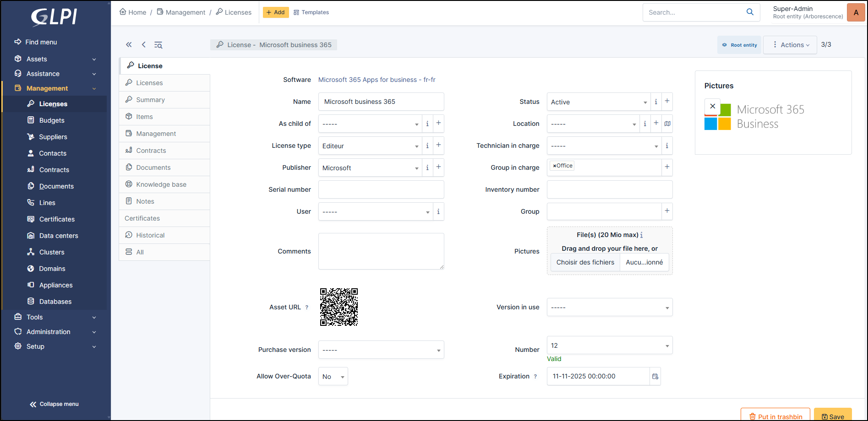Click the Asset URL QR code
The height and width of the screenshot is (421, 868).
pyautogui.click(x=339, y=307)
